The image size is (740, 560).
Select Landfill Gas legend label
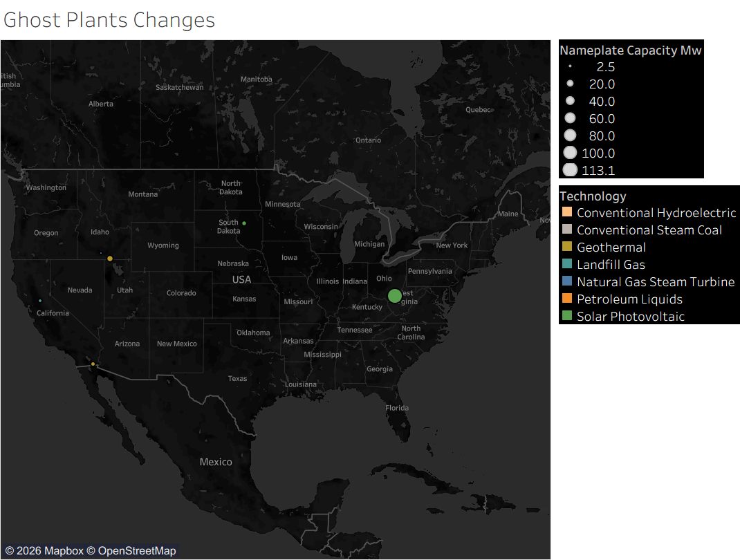611,265
